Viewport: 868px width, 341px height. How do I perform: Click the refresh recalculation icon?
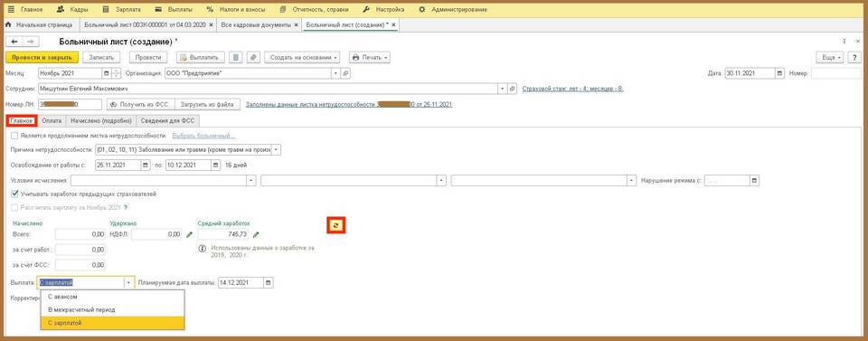click(336, 224)
